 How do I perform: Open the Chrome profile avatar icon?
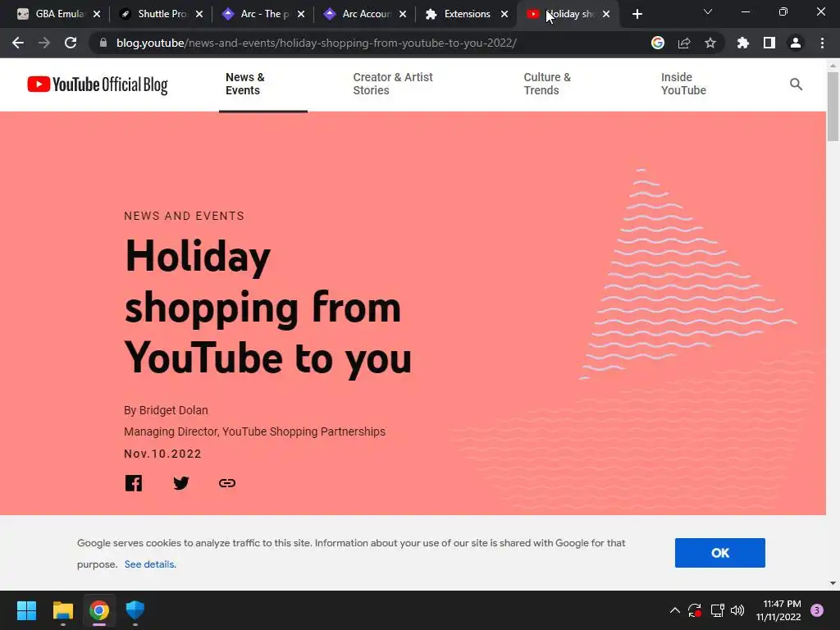tap(795, 43)
